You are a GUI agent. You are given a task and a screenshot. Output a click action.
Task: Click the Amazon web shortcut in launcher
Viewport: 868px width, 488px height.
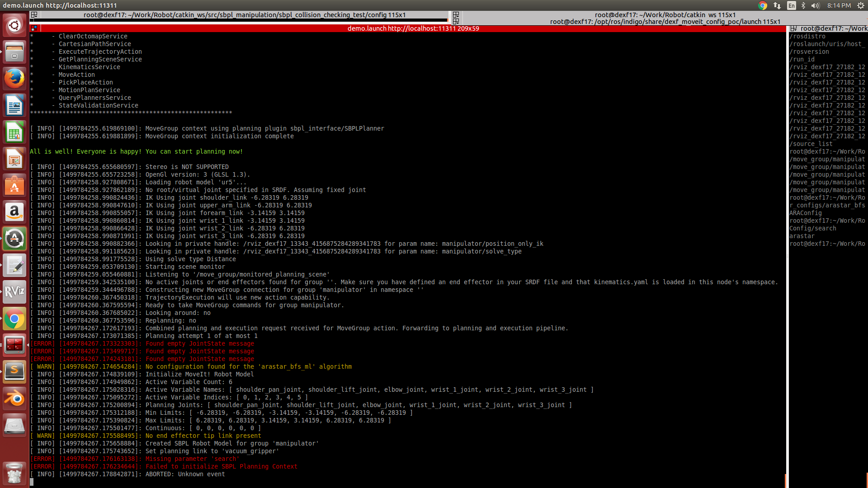pos(15,212)
